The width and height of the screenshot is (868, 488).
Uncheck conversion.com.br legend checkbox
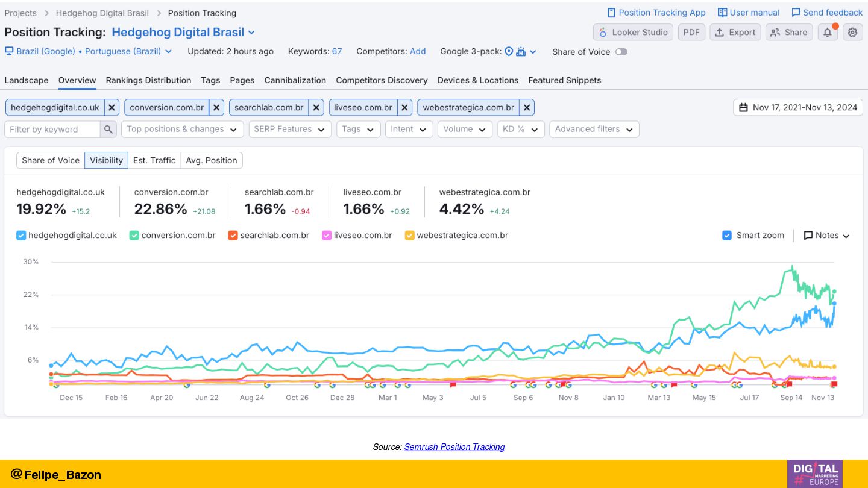coord(134,236)
